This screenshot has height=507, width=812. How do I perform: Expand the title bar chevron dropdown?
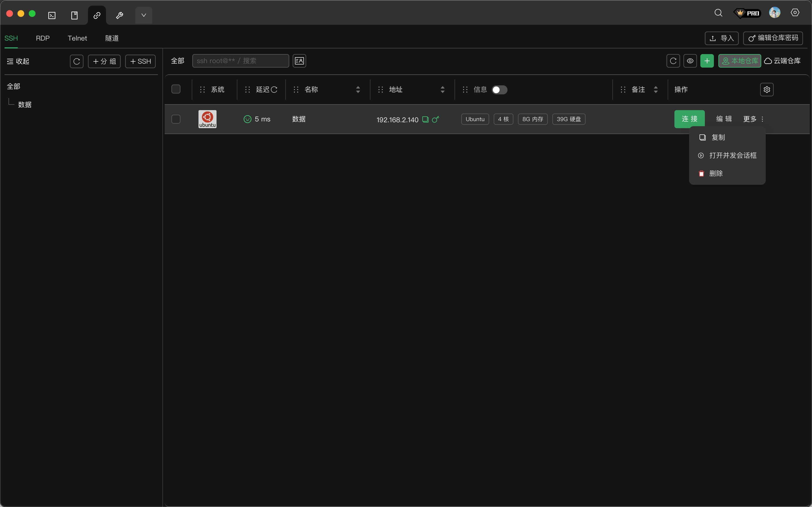tap(144, 15)
